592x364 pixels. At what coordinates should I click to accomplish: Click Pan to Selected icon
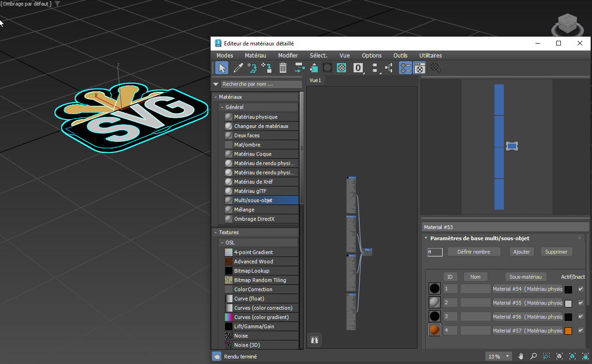pyautogui.click(x=585, y=356)
